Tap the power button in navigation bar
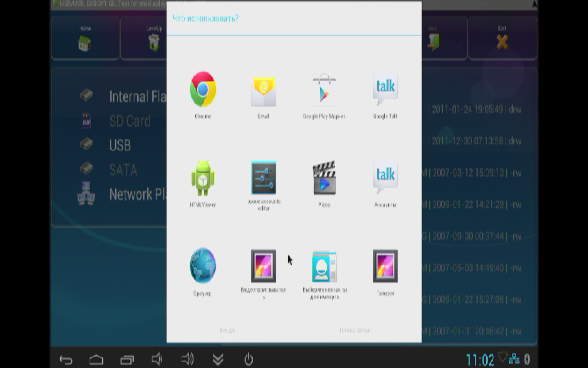588x368 pixels. (x=248, y=359)
